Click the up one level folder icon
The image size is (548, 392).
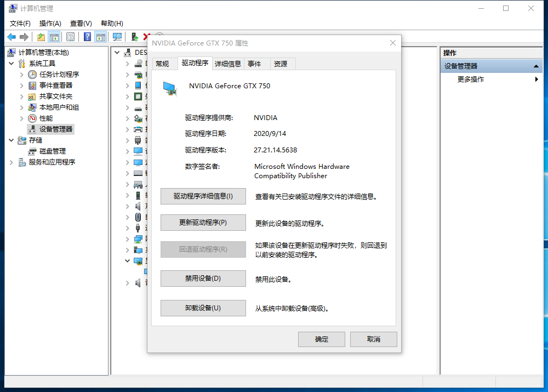tap(41, 37)
